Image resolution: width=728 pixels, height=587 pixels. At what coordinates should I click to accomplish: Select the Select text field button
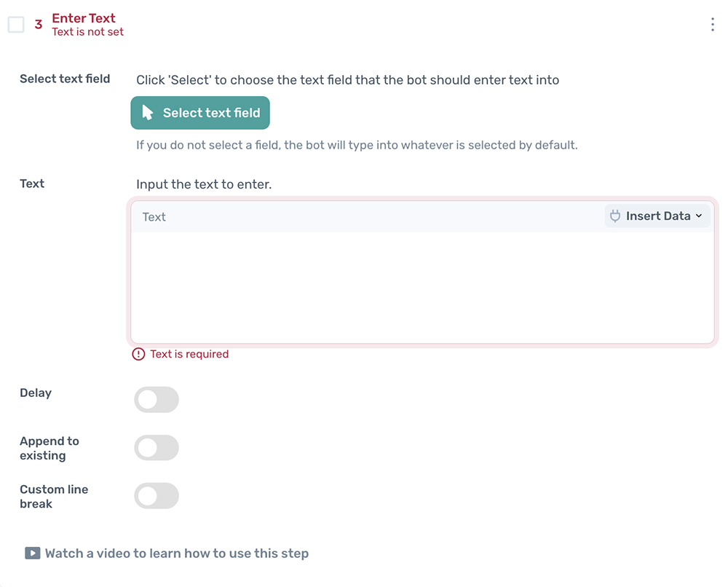click(x=199, y=112)
